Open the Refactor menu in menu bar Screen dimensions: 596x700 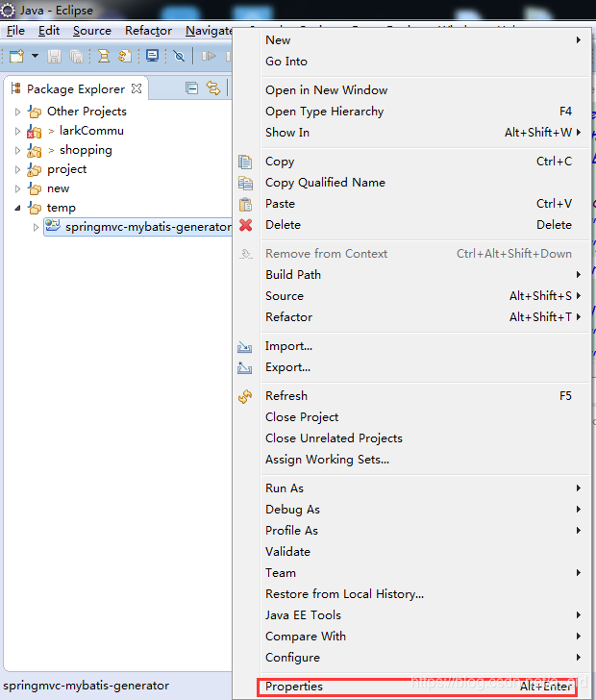pyautogui.click(x=148, y=31)
